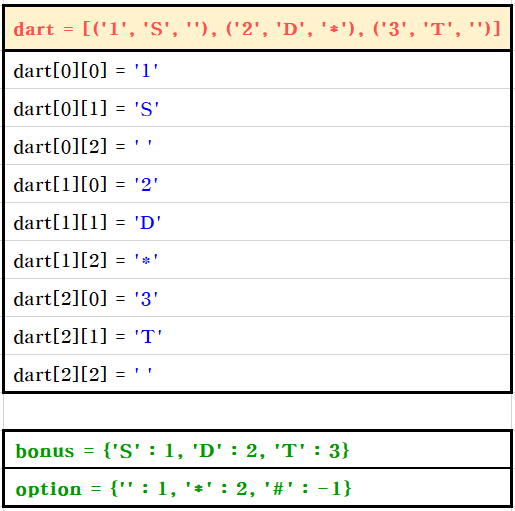Viewport: 515px width, 511px height.
Task: Select the row dart[2][2] = ''
Action: 257,373
